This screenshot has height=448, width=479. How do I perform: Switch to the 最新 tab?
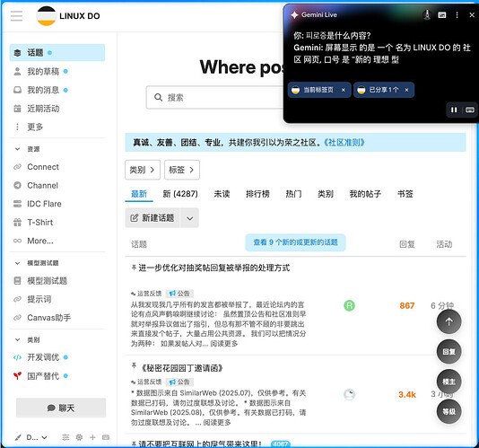pos(139,194)
